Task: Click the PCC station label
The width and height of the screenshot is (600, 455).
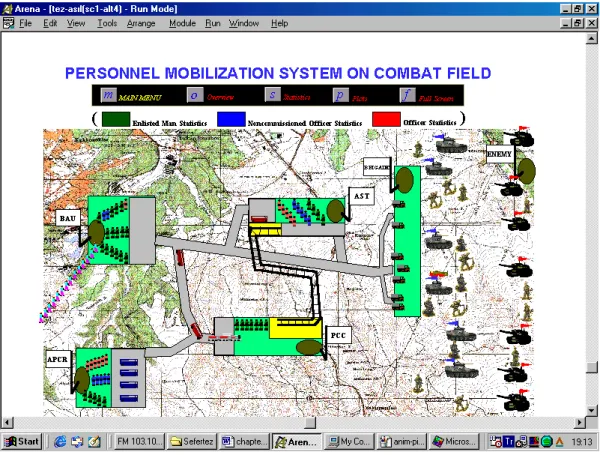Action: (338, 335)
